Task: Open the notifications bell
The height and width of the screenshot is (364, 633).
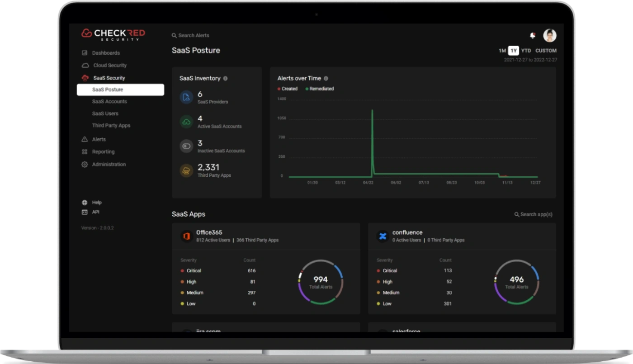Action: pyautogui.click(x=533, y=35)
